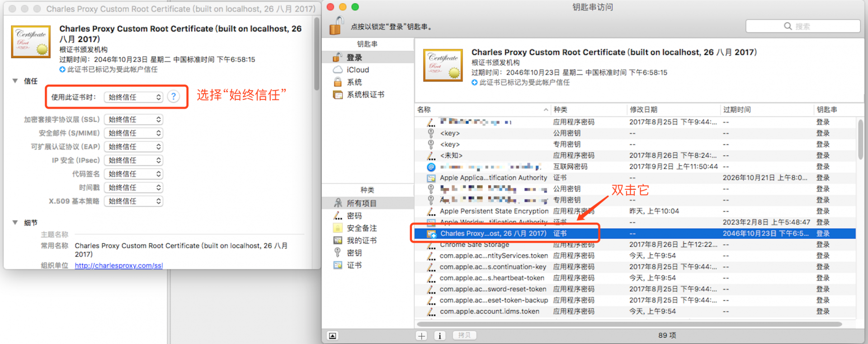Viewport: 868px width, 344px height.
Task: Click the horizontal scrollbar under the list
Action: pos(629,324)
